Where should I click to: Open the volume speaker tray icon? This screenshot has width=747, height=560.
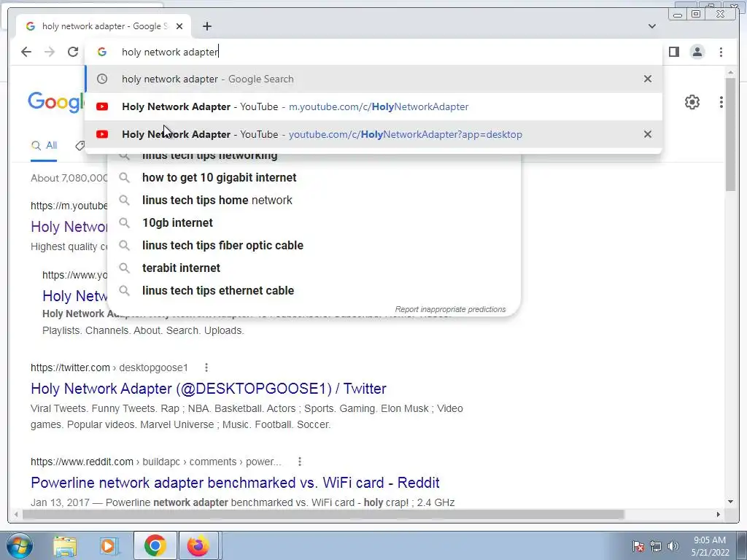click(673, 546)
